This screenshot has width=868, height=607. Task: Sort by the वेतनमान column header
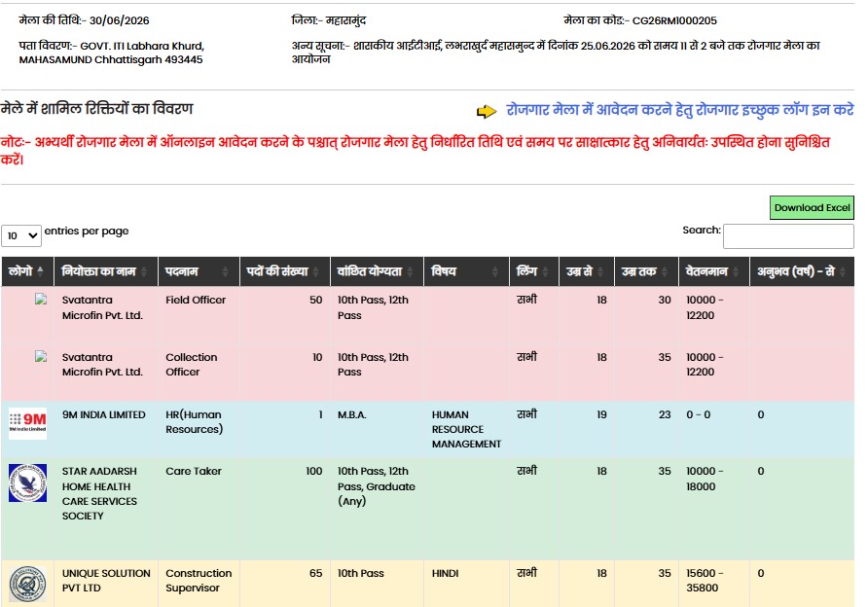[714, 271]
